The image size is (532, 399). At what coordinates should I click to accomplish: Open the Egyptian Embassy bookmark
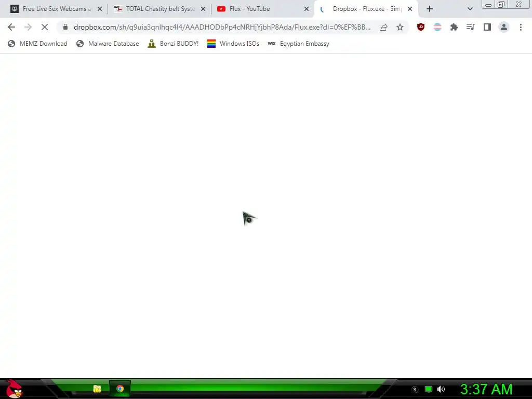tap(299, 44)
